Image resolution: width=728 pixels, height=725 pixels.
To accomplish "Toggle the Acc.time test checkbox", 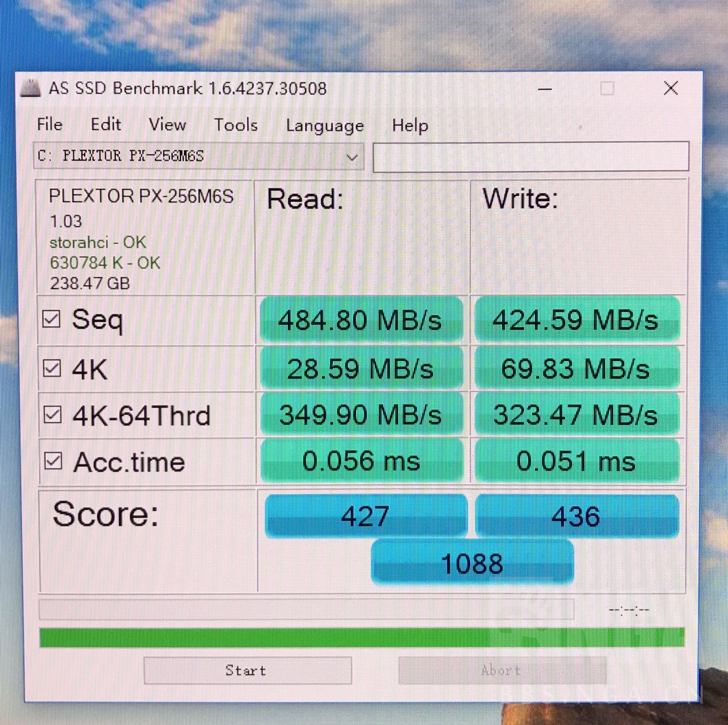I will pos(53,461).
